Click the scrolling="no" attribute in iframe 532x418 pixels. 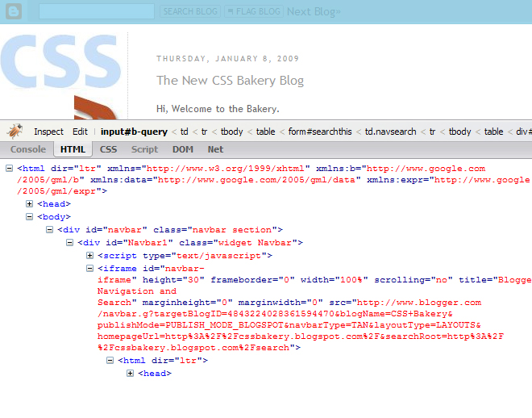pyautogui.click(x=414, y=280)
